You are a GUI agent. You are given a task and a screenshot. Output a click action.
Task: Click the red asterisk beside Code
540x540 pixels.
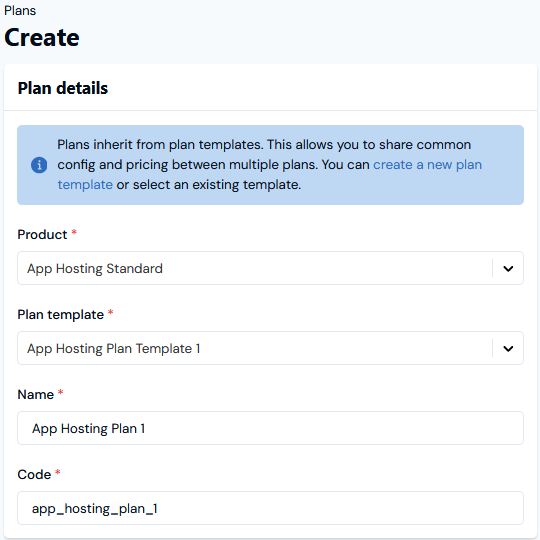pos(58,472)
